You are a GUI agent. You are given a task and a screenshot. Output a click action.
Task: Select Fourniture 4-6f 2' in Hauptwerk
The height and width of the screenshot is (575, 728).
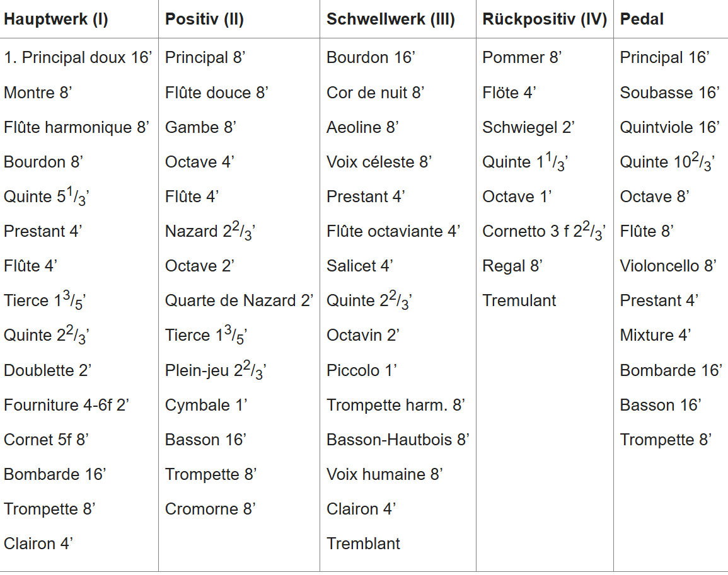pos(66,405)
